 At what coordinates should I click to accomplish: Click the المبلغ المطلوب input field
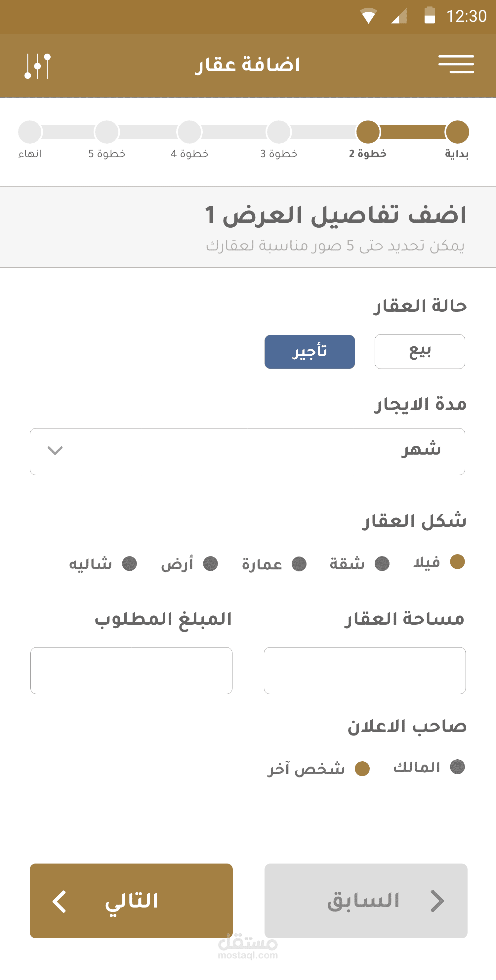(x=131, y=670)
